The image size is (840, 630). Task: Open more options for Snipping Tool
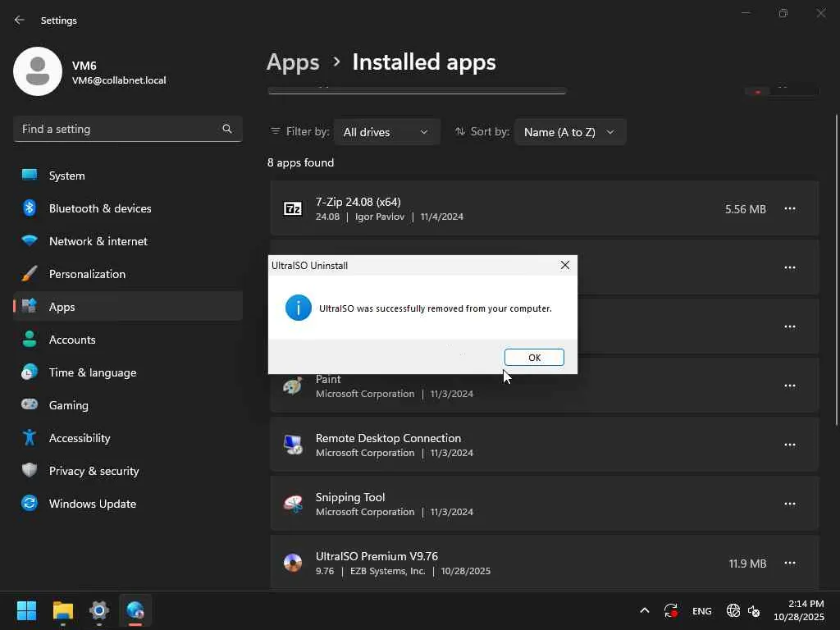(x=789, y=504)
